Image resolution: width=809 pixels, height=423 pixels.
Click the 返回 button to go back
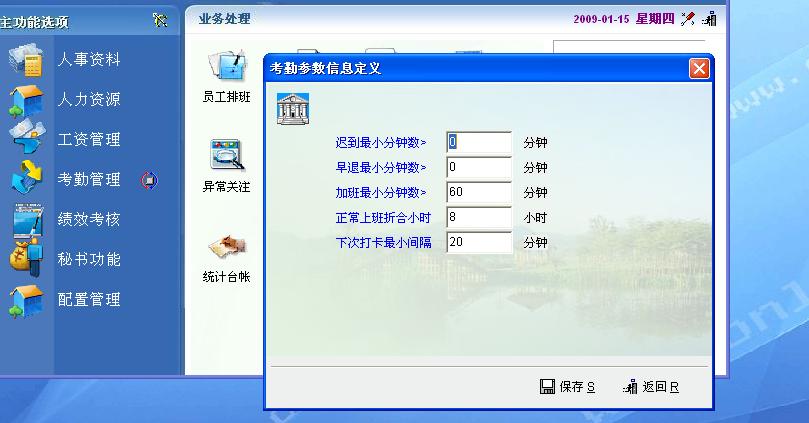point(650,387)
